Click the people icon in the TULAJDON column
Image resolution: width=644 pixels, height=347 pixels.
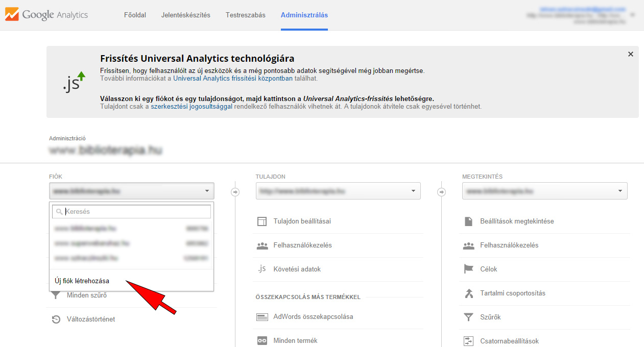(262, 245)
